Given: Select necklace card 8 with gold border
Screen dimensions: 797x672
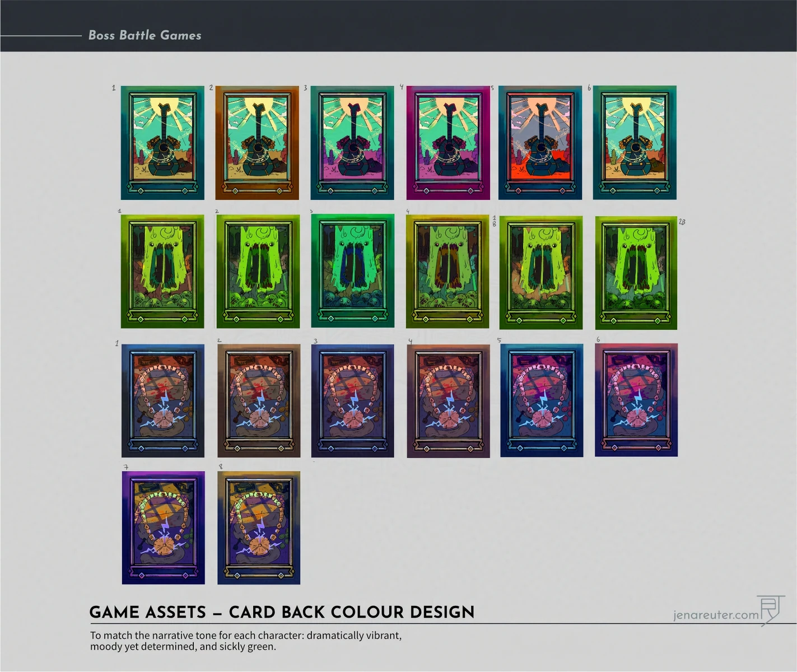Looking at the screenshot, I should point(259,528).
